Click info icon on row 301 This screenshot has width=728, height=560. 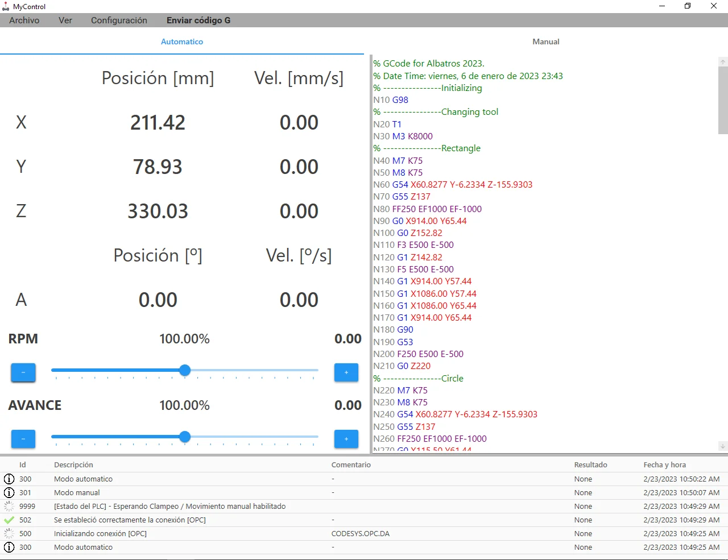pos(9,492)
